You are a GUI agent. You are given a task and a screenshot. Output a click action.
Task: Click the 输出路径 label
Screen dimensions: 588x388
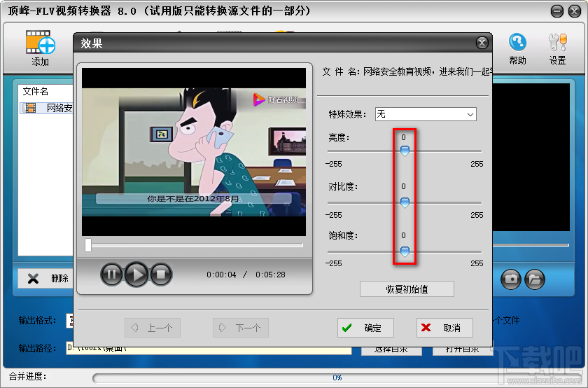[38, 348]
